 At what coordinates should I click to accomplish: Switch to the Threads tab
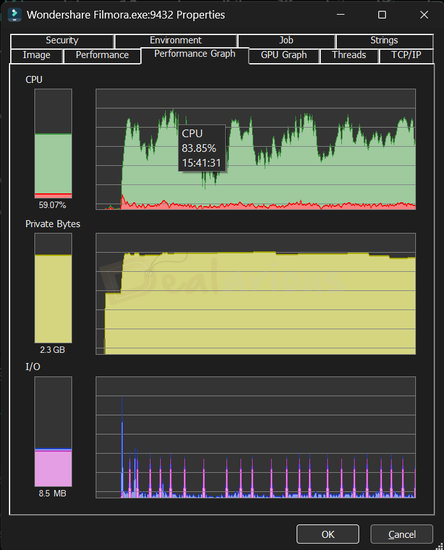(x=349, y=55)
